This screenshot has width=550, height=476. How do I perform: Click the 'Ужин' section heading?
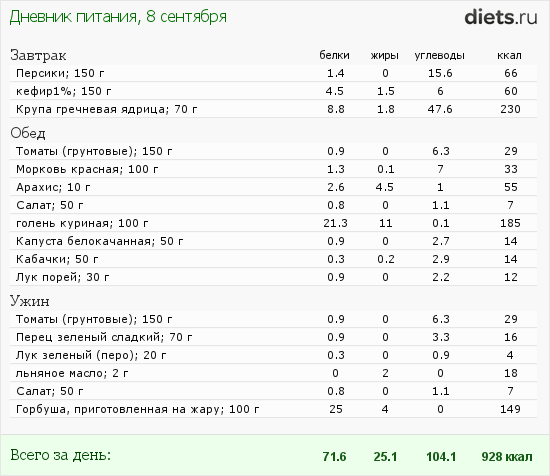30,301
